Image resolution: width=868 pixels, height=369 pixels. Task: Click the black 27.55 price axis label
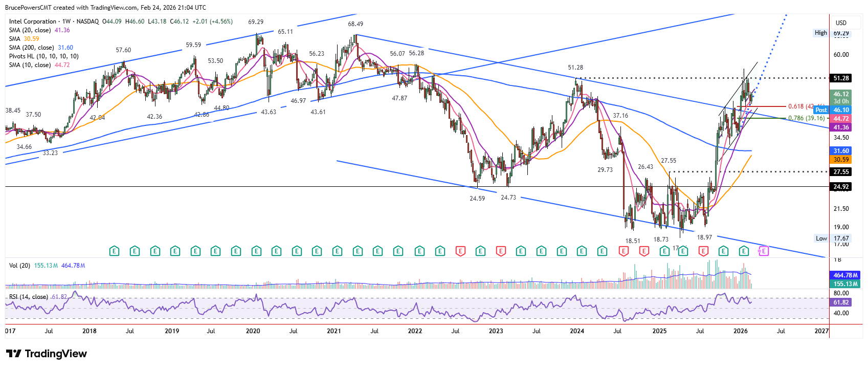841,172
